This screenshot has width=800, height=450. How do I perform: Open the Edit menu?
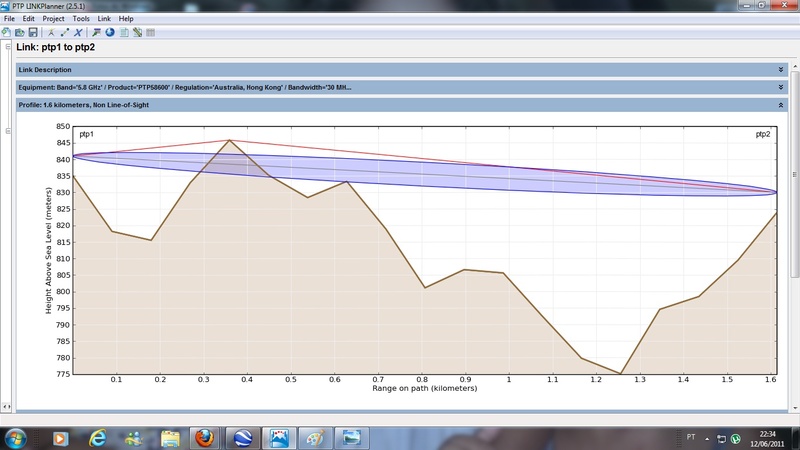tap(29, 18)
